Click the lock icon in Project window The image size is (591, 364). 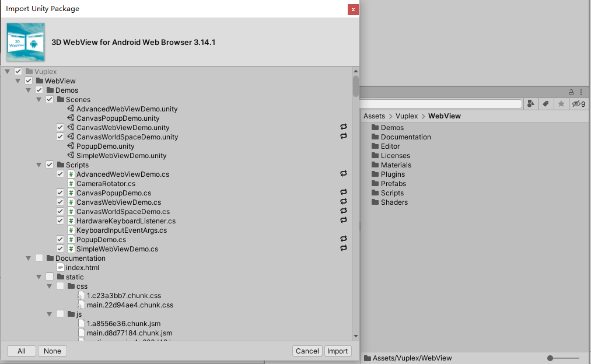pos(571,92)
